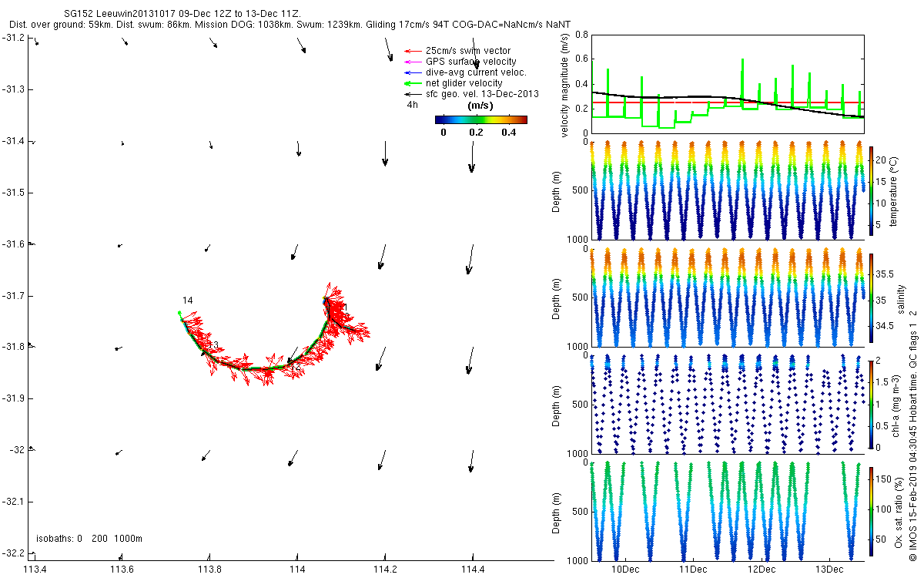Click the magenta GPS surface velocity legend arrow
924x578 pixels.
[412, 62]
